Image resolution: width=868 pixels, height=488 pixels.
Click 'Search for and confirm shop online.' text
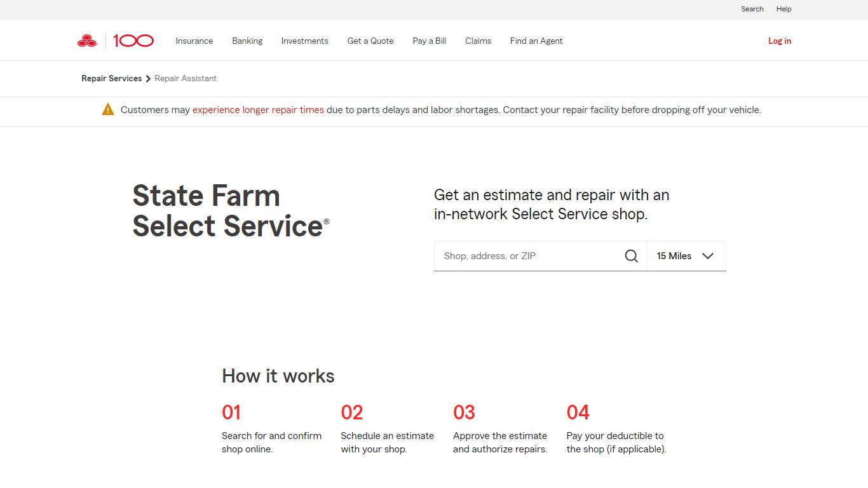tap(272, 442)
